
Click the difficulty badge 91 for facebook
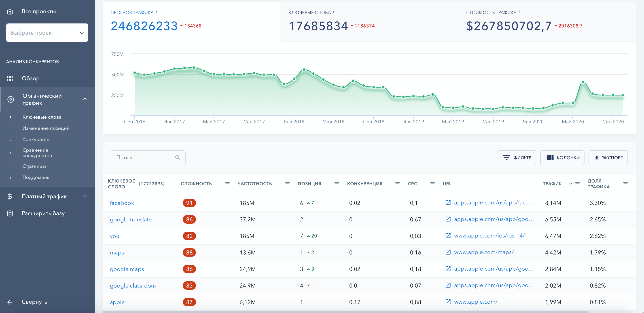point(189,203)
